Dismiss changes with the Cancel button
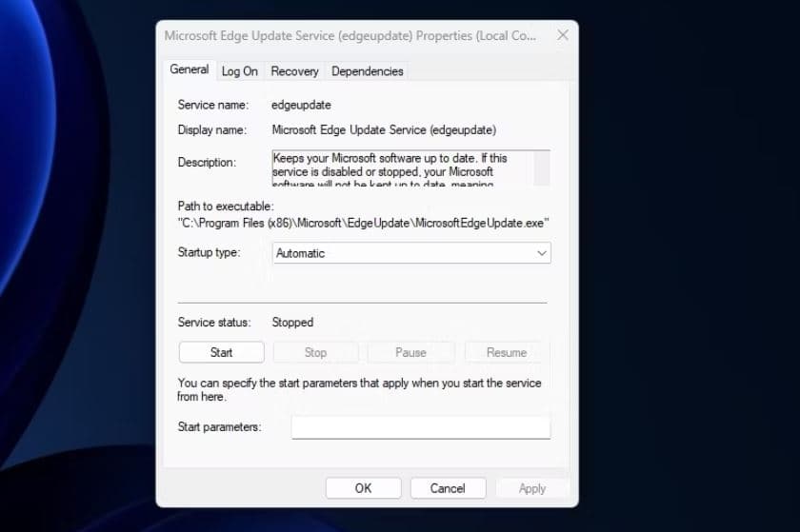 [x=448, y=488]
